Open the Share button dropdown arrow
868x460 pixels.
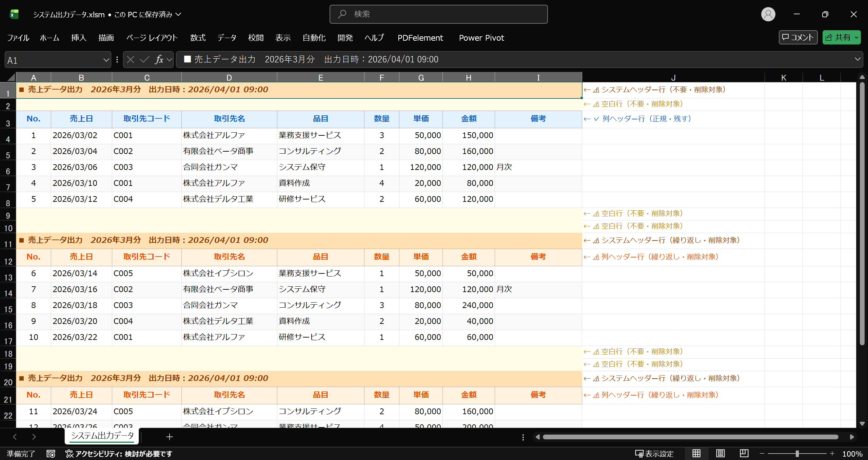coord(856,38)
